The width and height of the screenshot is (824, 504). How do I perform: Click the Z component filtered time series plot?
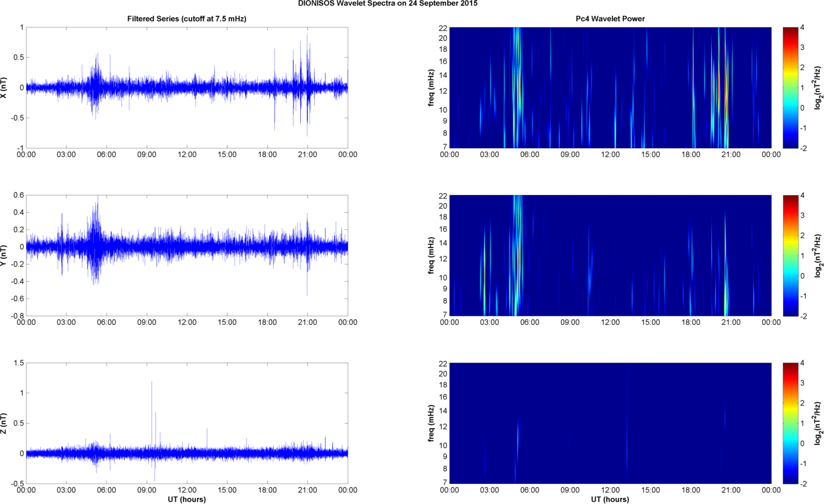(x=187, y=423)
